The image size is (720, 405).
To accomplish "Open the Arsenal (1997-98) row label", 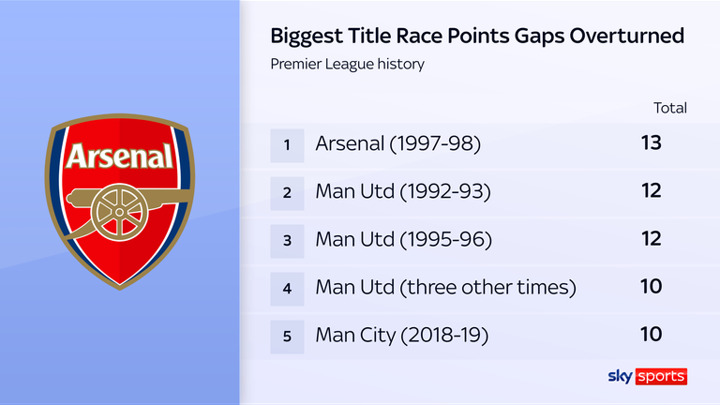I will pos(398,144).
